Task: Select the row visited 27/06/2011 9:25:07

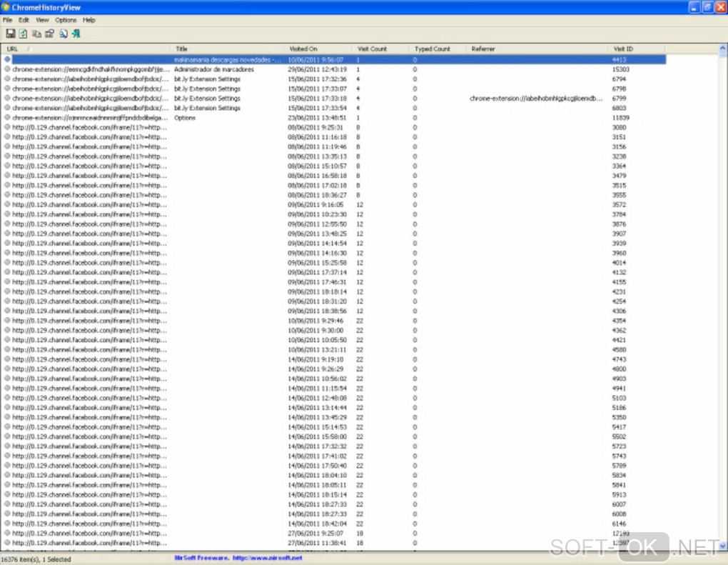Action: [334, 534]
